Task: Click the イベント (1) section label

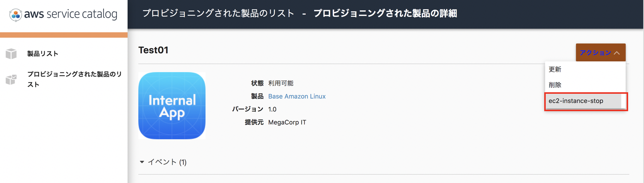Action: (167, 162)
